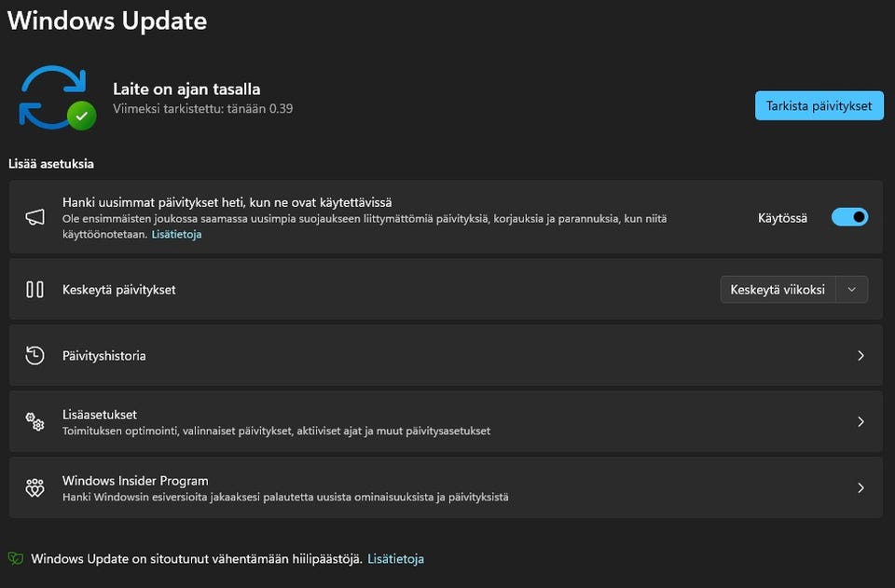Open the Keskeytä viikoksi dropdown arrow
The height and width of the screenshot is (588, 895).
pos(852,289)
